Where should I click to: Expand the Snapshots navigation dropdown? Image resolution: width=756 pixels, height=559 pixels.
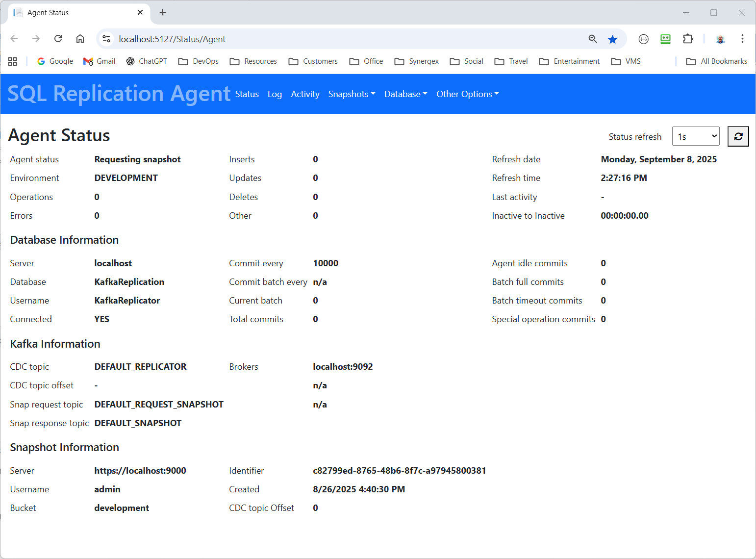click(352, 94)
